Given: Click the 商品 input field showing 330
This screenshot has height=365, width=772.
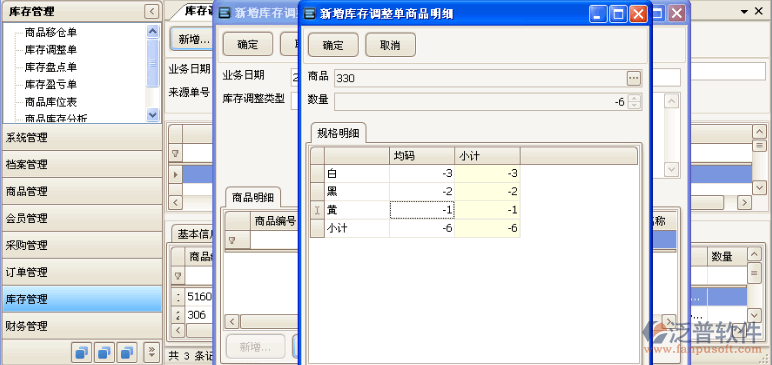Looking at the screenshot, I should point(481,78).
